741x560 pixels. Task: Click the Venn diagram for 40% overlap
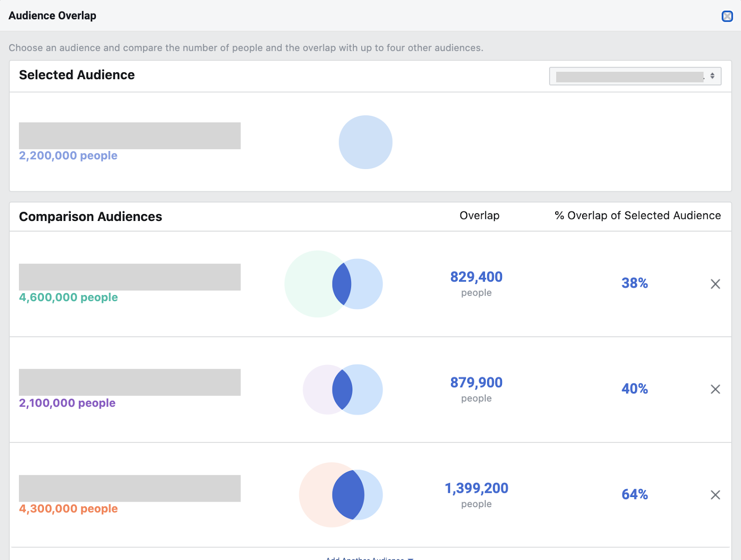343,390
